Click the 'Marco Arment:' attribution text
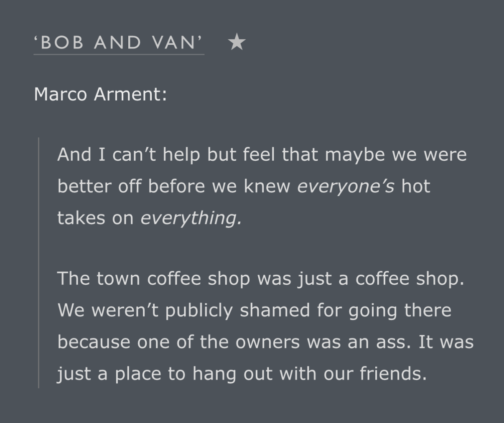Screen dimensions: 504x423 click(100, 94)
